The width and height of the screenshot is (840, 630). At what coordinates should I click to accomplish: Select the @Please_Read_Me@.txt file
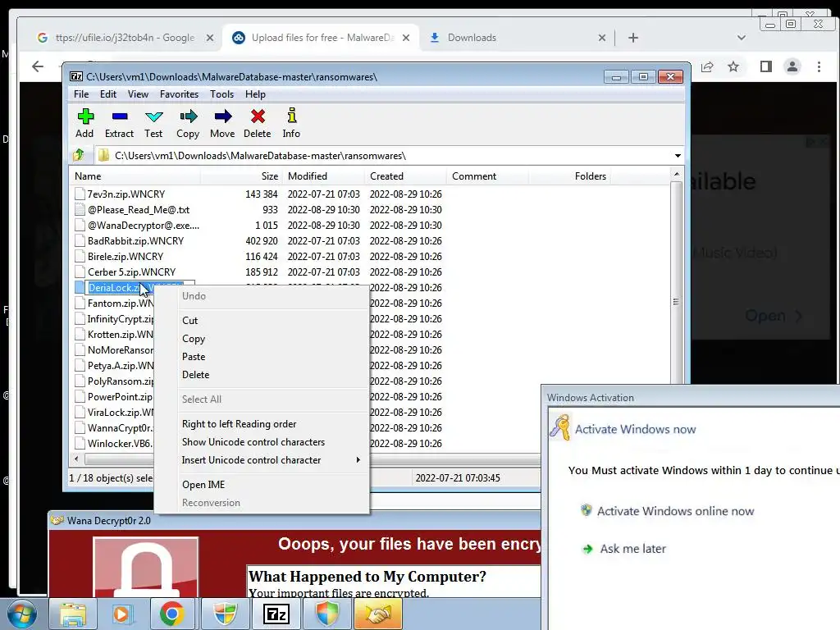pyautogui.click(x=138, y=209)
